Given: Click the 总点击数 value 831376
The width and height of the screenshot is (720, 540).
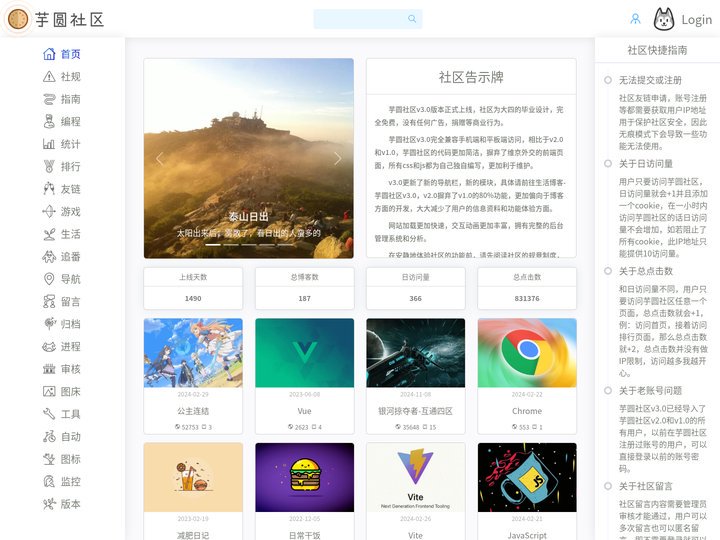Looking at the screenshot, I should (527, 298).
